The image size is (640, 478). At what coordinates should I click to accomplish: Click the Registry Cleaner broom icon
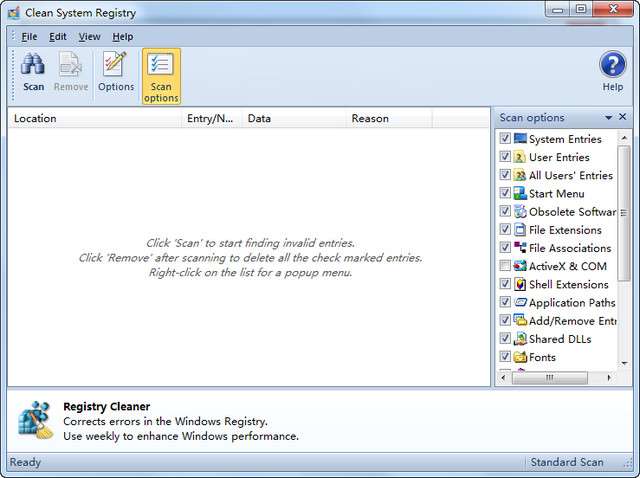[x=36, y=420]
